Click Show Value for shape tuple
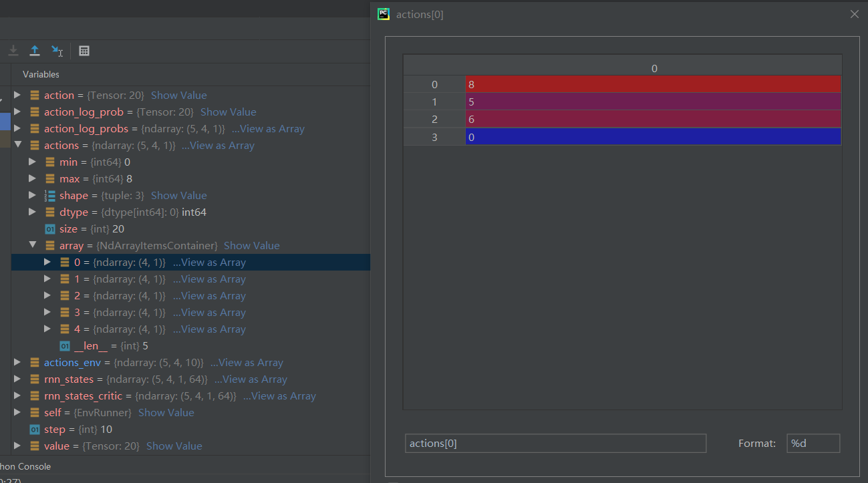868x483 pixels. tap(179, 195)
